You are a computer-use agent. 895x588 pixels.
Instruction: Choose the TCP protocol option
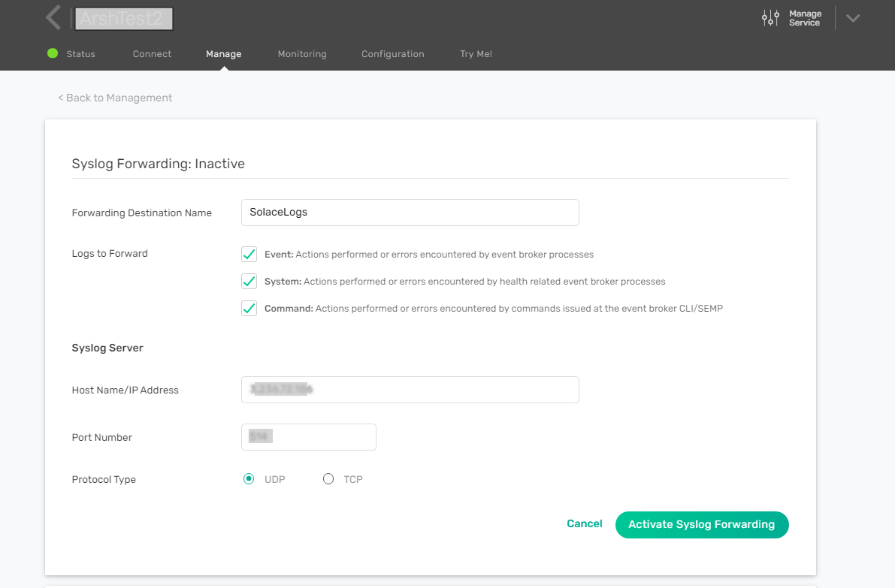coord(328,479)
